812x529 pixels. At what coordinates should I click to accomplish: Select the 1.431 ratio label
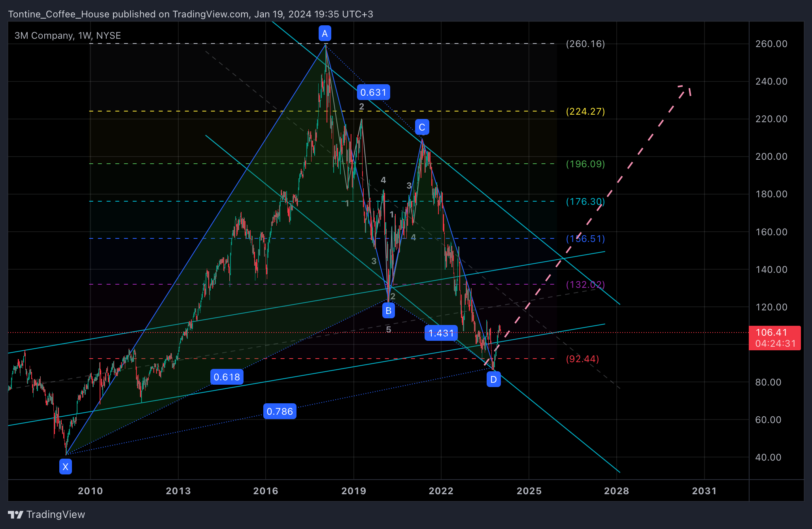click(441, 333)
